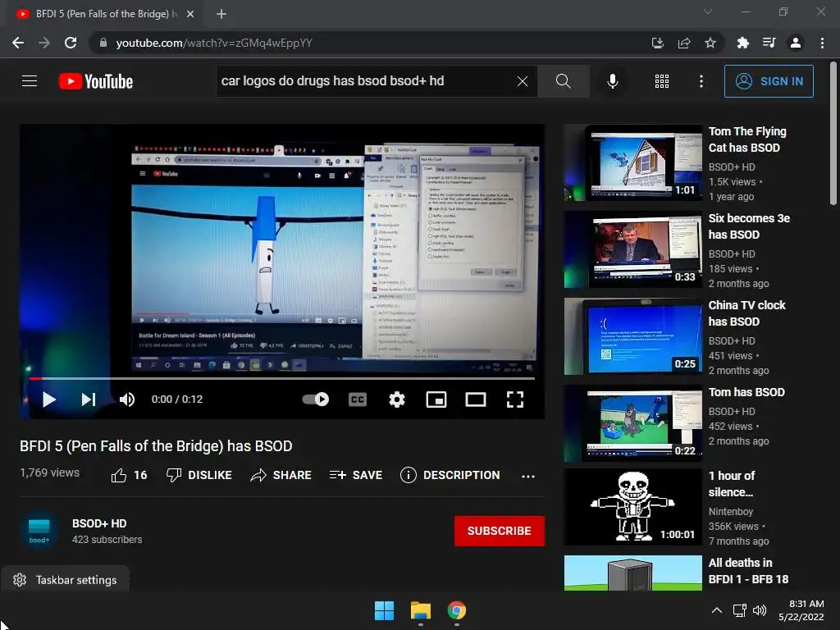Save video to a playlist
Viewport: 840px width, 630px height.
[356, 475]
